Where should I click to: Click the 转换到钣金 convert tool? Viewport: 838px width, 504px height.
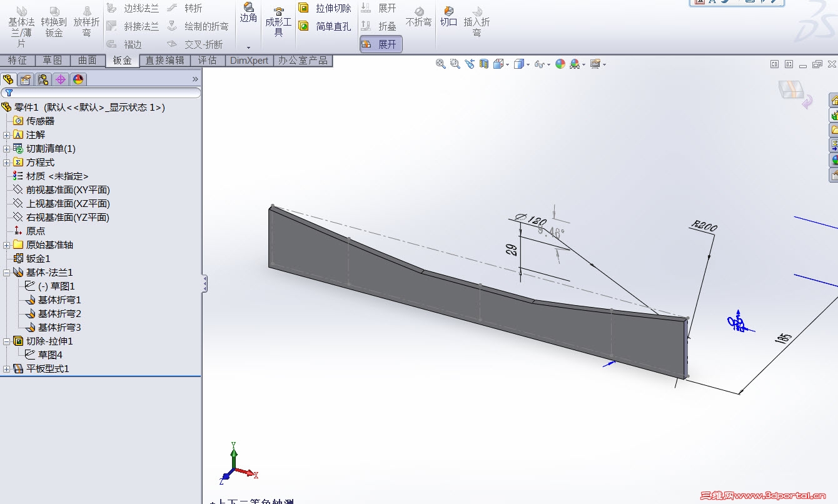54,22
